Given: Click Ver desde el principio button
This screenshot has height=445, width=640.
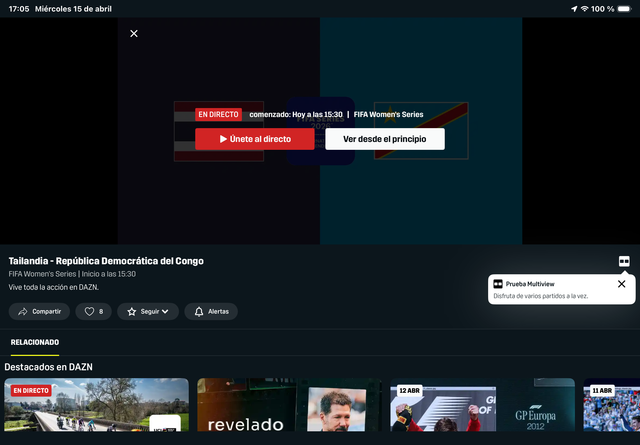Looking at the screenshot, I should click(x=385, y=139).
